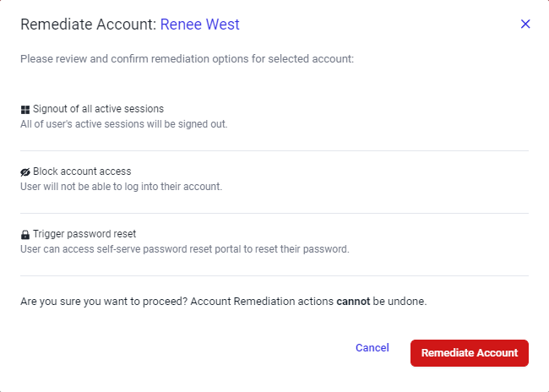
Task: Click the padlock icon for password reset
Action: [x=25, y=234]
